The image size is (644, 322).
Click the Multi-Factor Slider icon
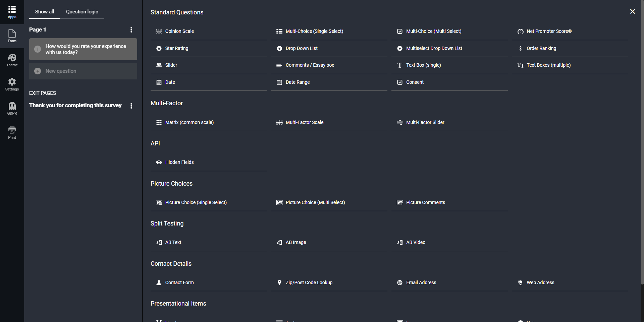[x=400, y=122]
